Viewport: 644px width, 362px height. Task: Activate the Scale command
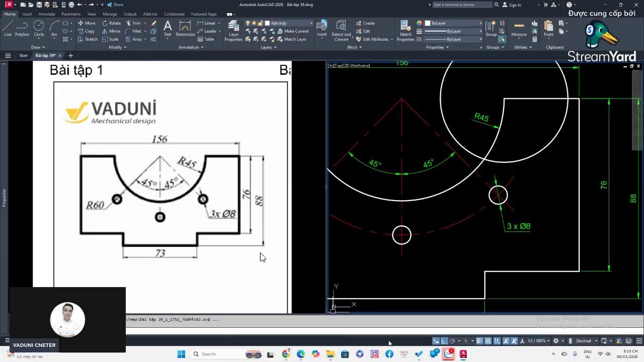(110, 39)
